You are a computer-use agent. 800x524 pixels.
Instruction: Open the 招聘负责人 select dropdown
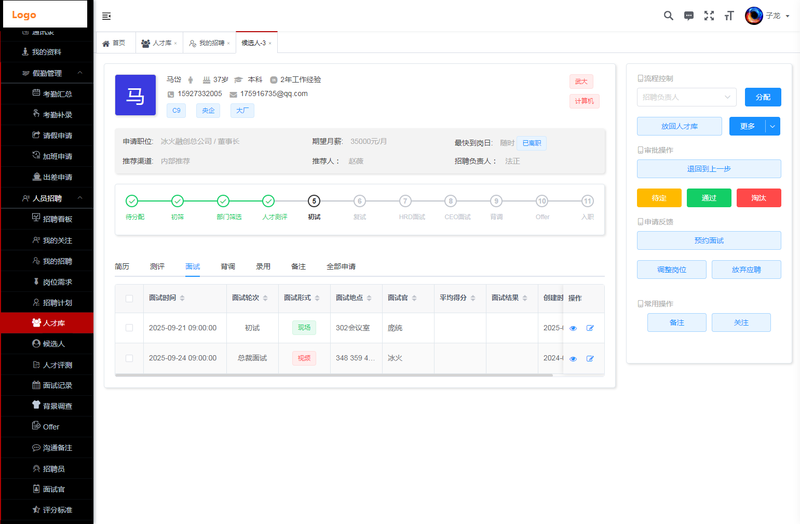coord(686,97)
